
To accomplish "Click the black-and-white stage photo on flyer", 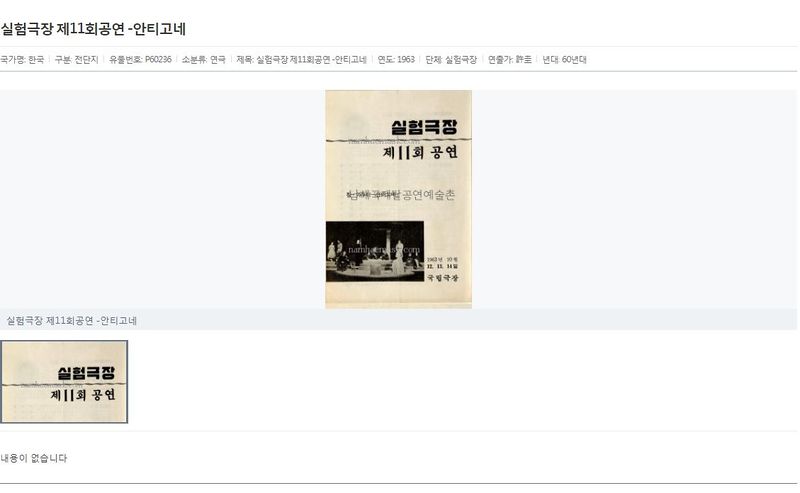I will tap(375, 251).
